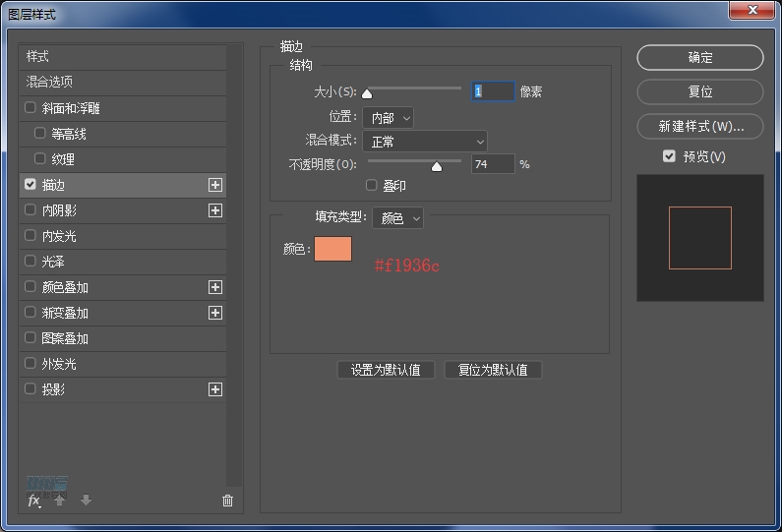782x532 pixels.
Task: Select 混合选项 in the styles list
Action: coord(49,83)
